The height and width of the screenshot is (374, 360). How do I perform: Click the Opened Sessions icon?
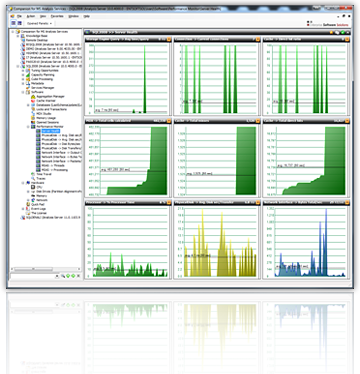(33, 122)
